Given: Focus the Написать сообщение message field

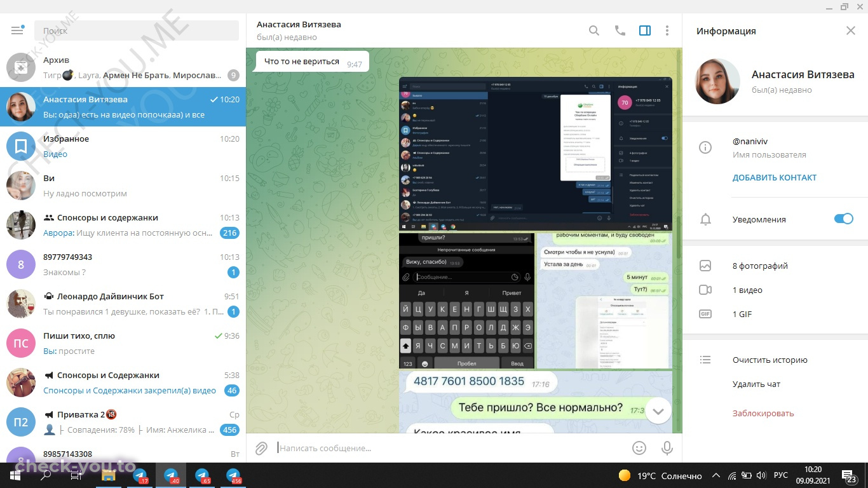Looking at the screenshot, I should tap(451, 448).
